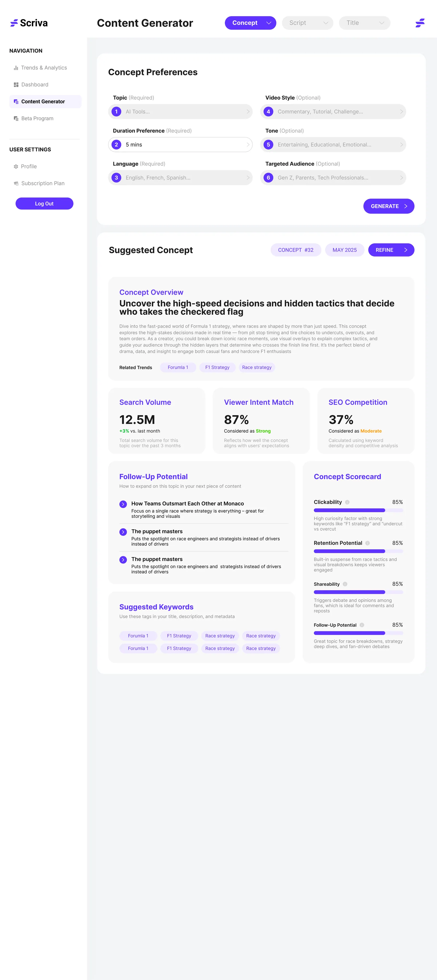Screen dimensions: 437x980
Task: Click the Subscription Plan icon
Action: [x=16, y=183]
